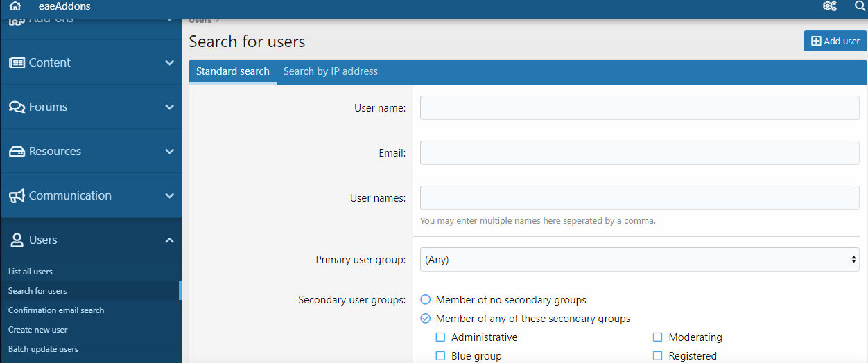Viewport: 868px width, 363px height.
Task: Open the List all users link
Action: (31, 272)
